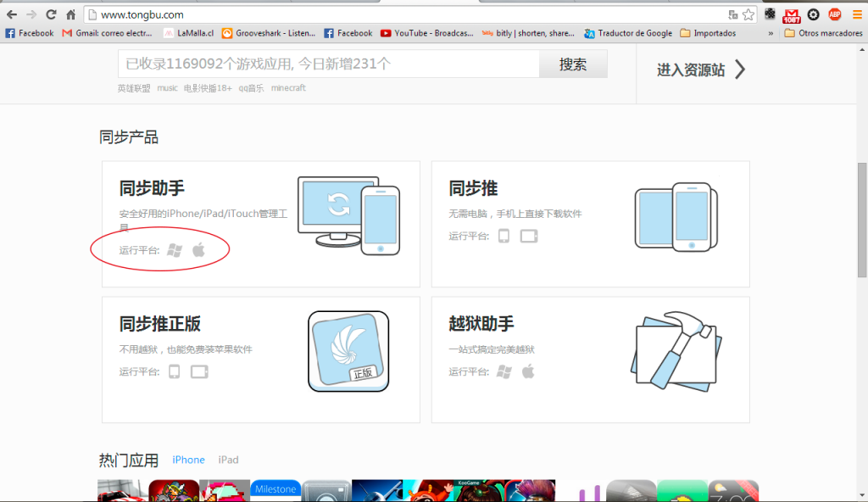Open the Otros marcadores bookmarks folder

823,34
